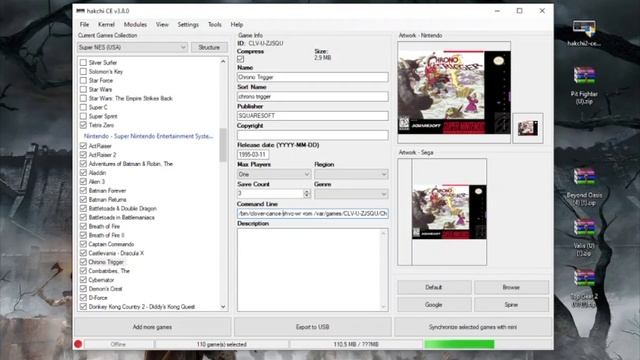The width and height of the screenshot is (640, 360).
Task: Toggle the Compress checkbox
Action: click(x=240, y=59)
